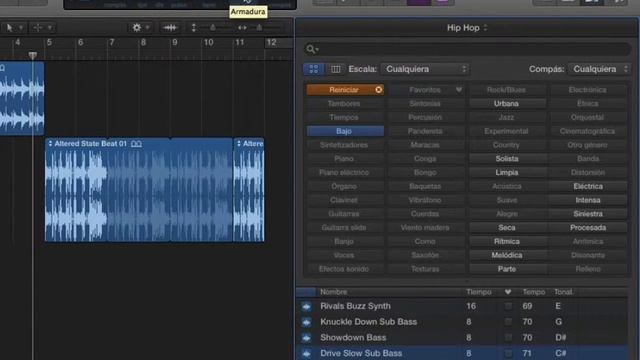Select the Rítmica descriptor button
Viewport: 640px width, 360px height.
[x=506, y=242]
